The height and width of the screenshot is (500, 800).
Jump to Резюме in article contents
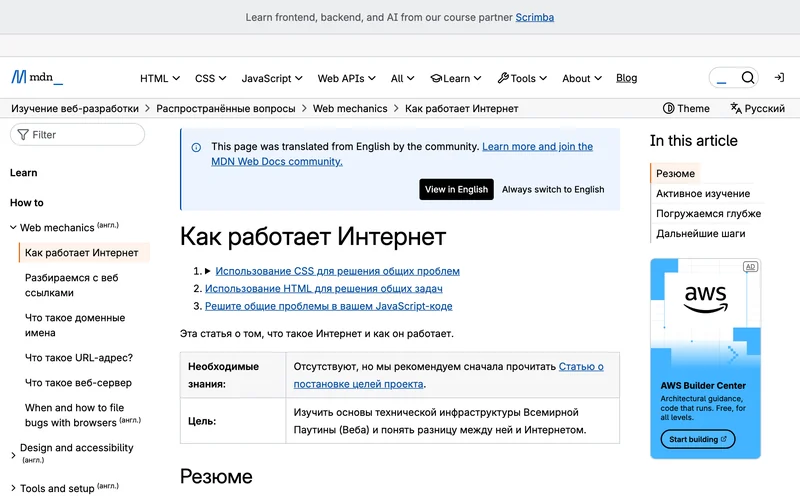click(x=675, y=173)
